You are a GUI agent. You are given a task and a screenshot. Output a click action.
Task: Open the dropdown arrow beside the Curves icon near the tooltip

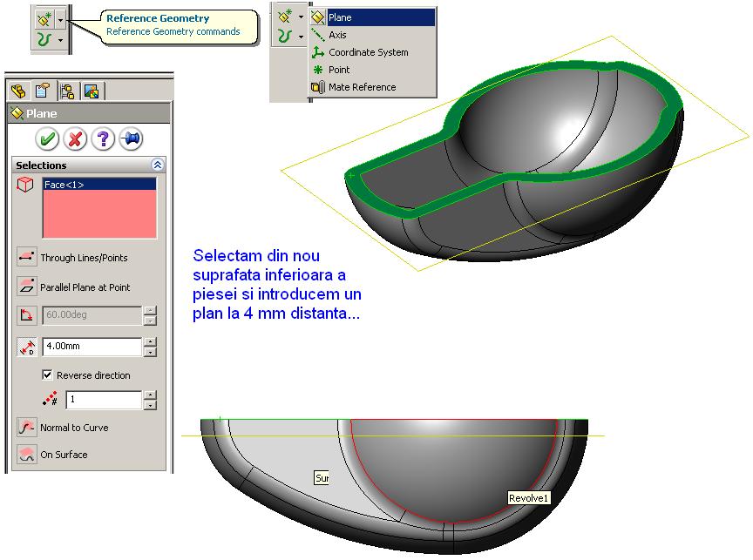pyautogui.click(x=60, y=40)
